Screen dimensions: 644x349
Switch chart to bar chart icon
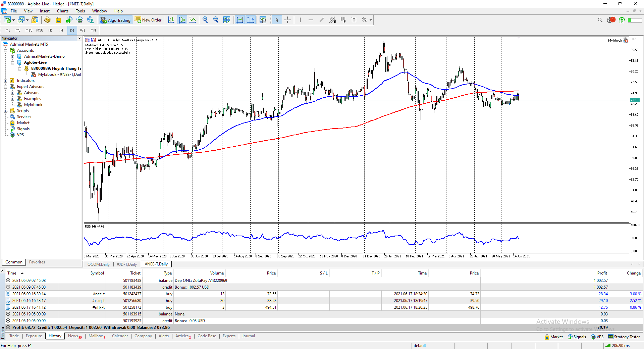click(171, 20)
